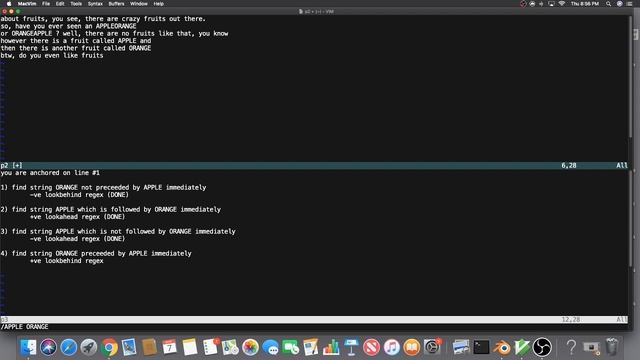This screenshot has height=360, width=640.
Task: Open System Preferences from the dock
Action: [432, 347]
